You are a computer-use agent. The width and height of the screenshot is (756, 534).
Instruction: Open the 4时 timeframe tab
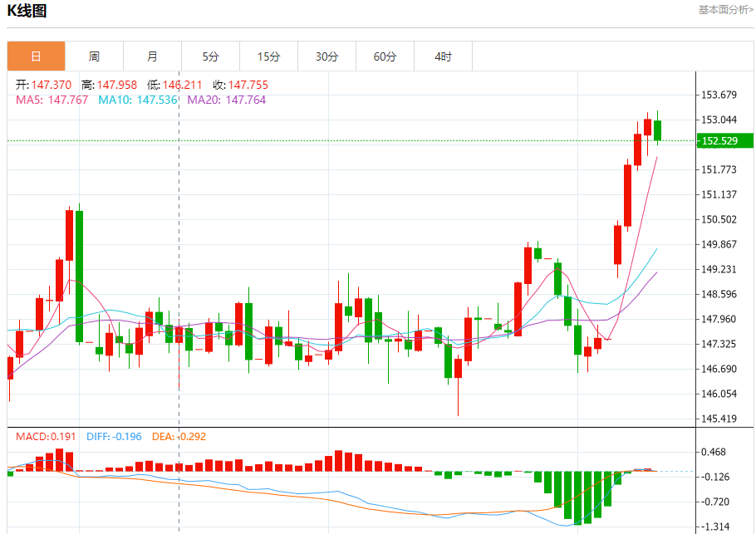point(443,56)
